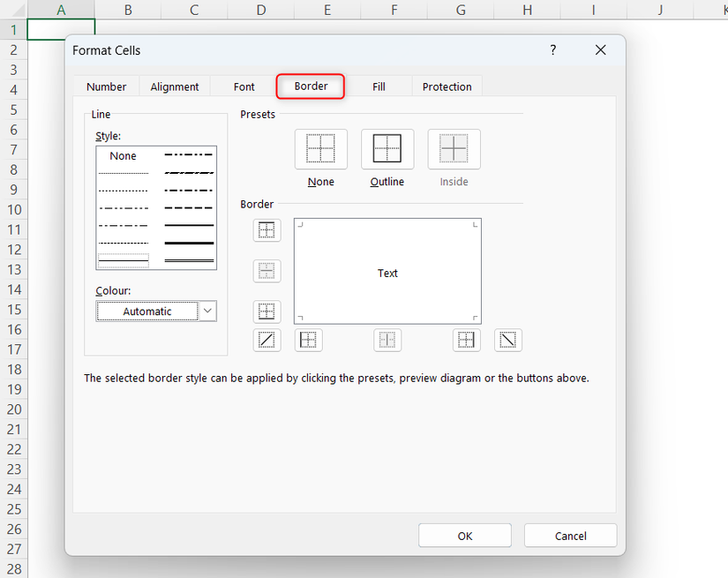
Task: Toggle the vertical middle border button
Action: [x=387, y=340]
